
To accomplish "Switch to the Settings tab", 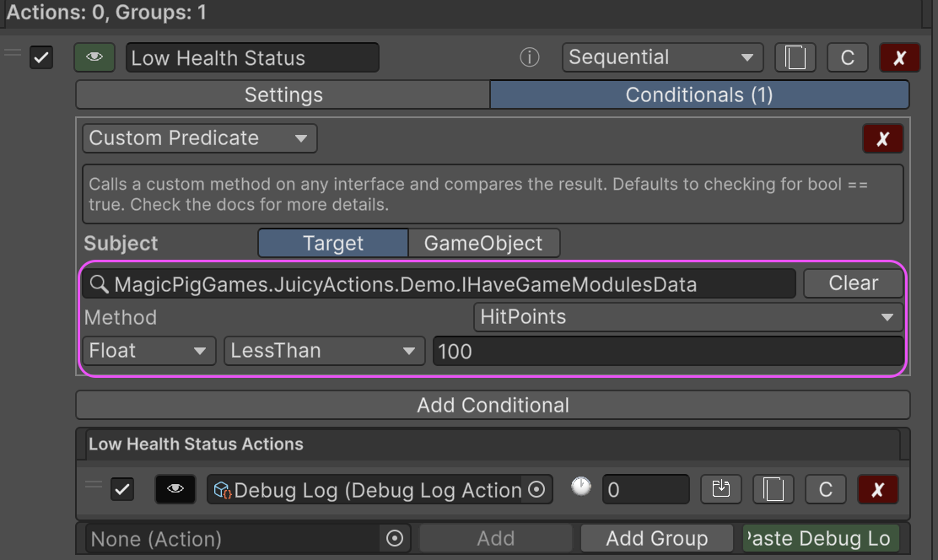I will click(x=283, y=94).
